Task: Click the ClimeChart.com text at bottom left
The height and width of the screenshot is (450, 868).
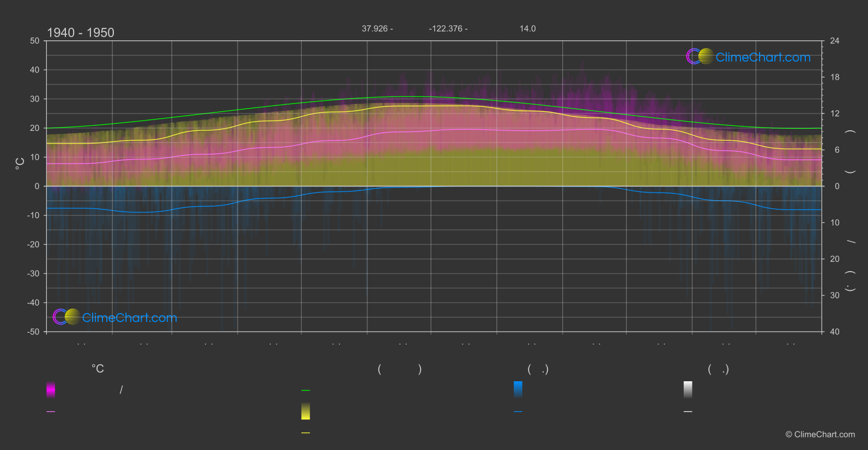Action: point(130,318)
